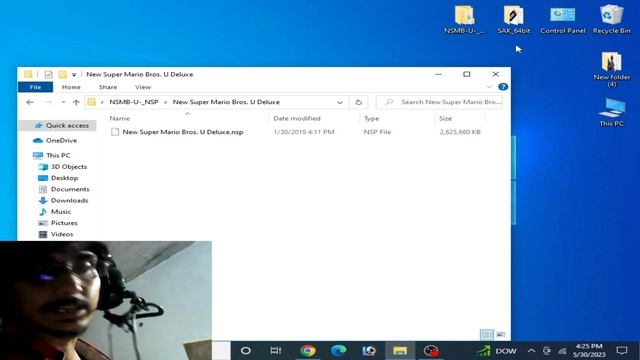Select the NSMB-U desktop folder icon

pyautogui.click(x=464, y=20)
